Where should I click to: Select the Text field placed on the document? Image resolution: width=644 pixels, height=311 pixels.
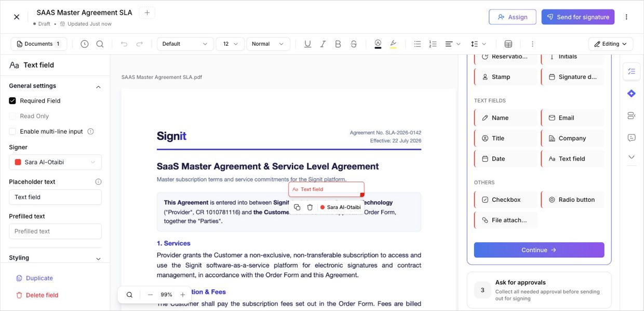(x=326, y=189)
